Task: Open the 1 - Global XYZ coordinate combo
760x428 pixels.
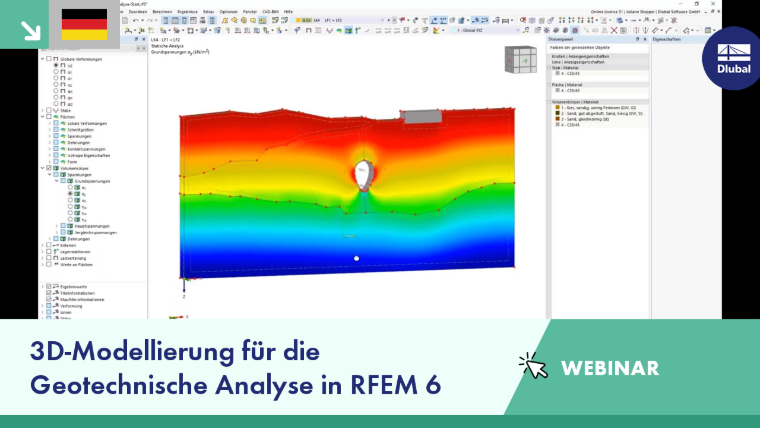Action: (x=485, y=31)
